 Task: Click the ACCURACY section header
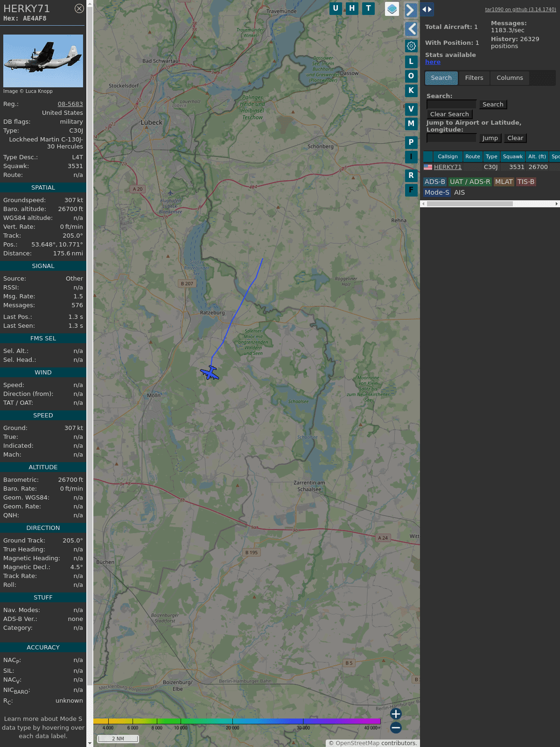pyautogui.click(x=43, y=648)
